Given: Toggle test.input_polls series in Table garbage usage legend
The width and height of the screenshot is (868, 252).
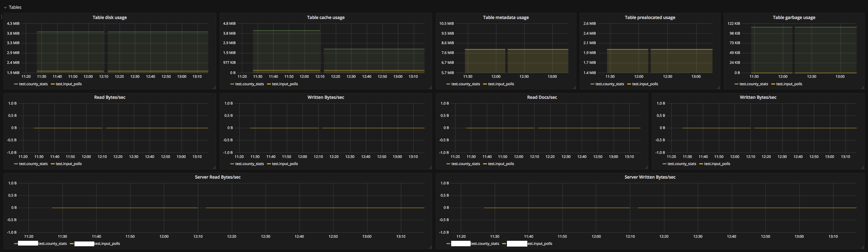Looking at the screenshot, I should [789, 84].
